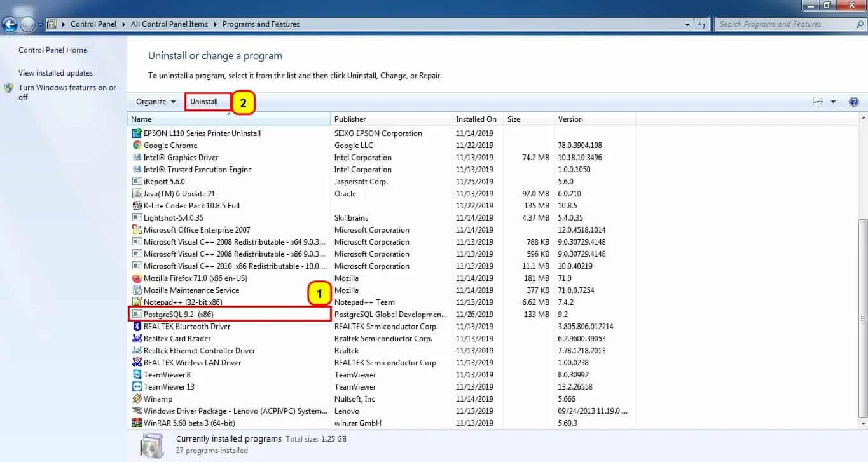
Task: Click Control Panel in the breadcrumb
Action: 93,24
